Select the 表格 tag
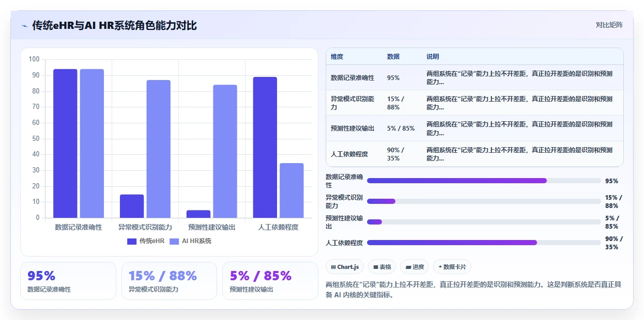The width and height of the screenshot is (644, 320). [382, 267]
